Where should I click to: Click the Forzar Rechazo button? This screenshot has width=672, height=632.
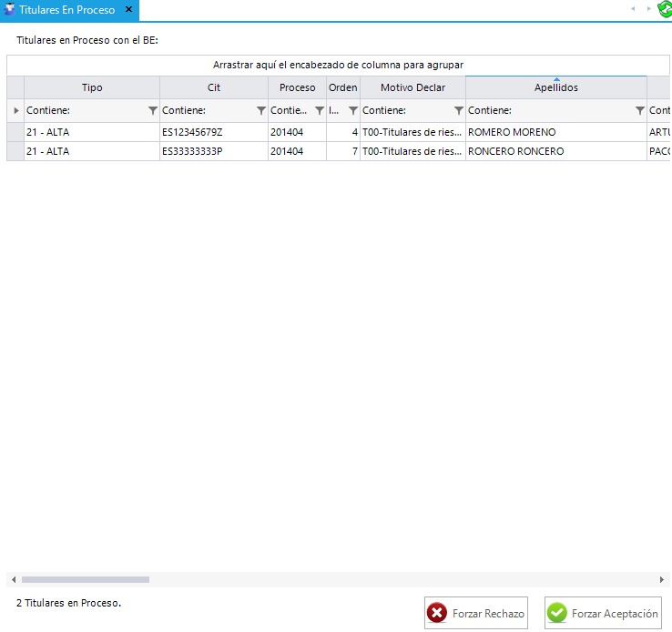[476, 613]
